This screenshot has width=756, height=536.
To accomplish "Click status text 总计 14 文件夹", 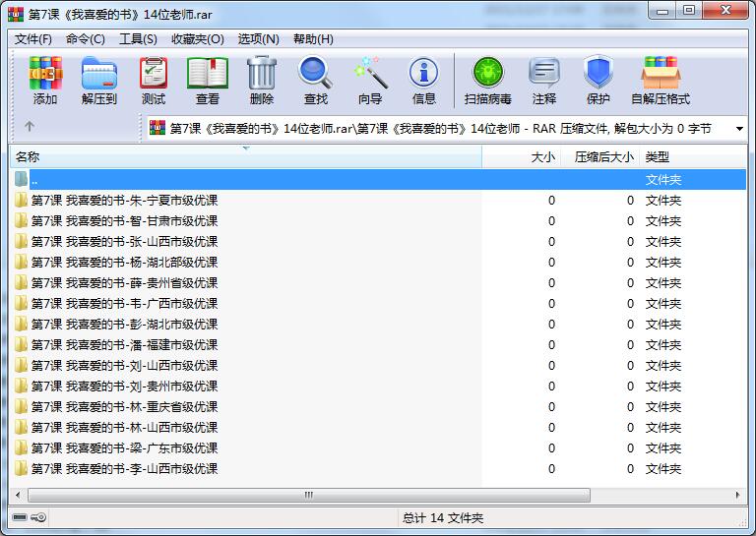I will point(443,517).
